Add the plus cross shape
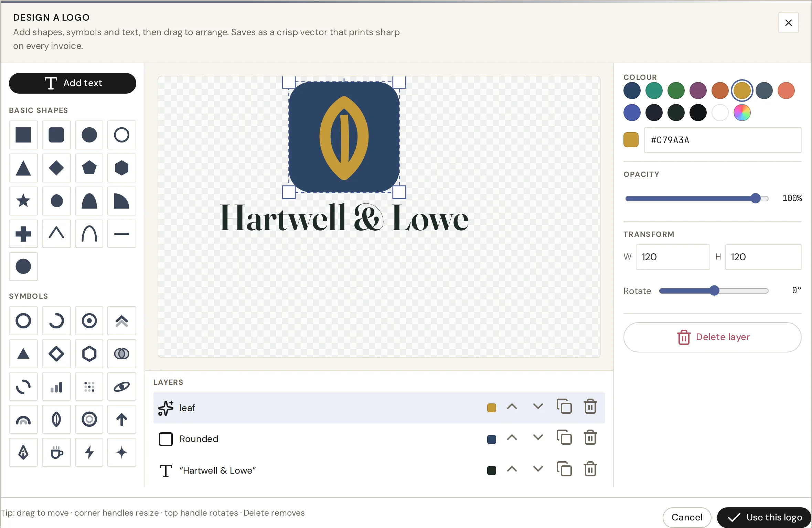Screen dimensions: 812x528 tap(23, 234)
